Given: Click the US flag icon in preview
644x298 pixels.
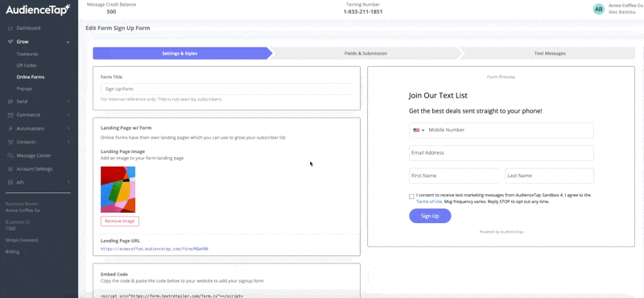Looking at the screenshot, I should 416,130.
